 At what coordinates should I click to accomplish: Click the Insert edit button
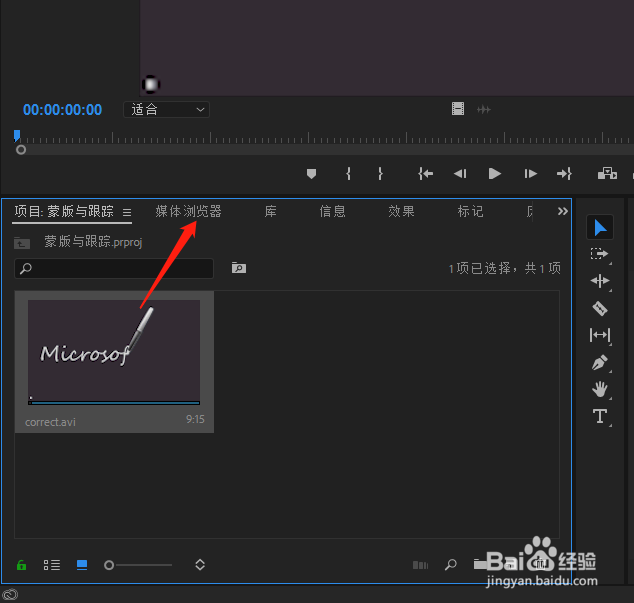(x=607, y=173)
